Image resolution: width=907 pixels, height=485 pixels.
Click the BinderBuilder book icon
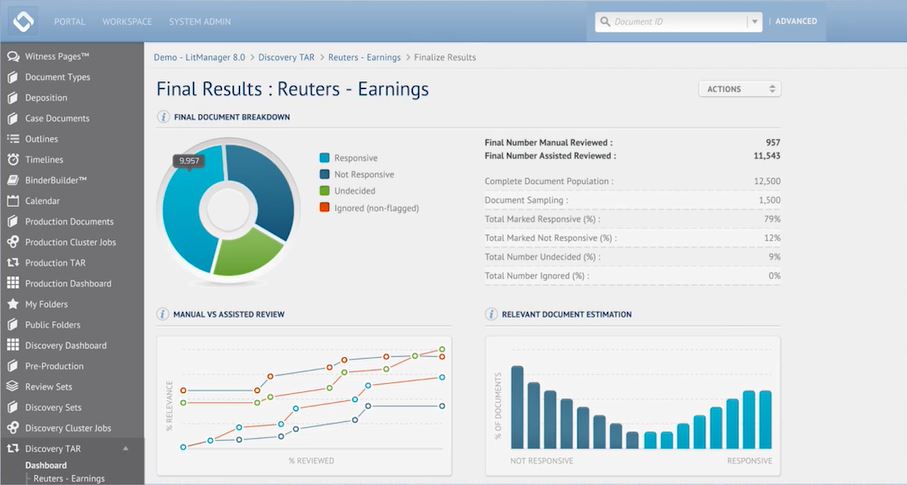13,180
